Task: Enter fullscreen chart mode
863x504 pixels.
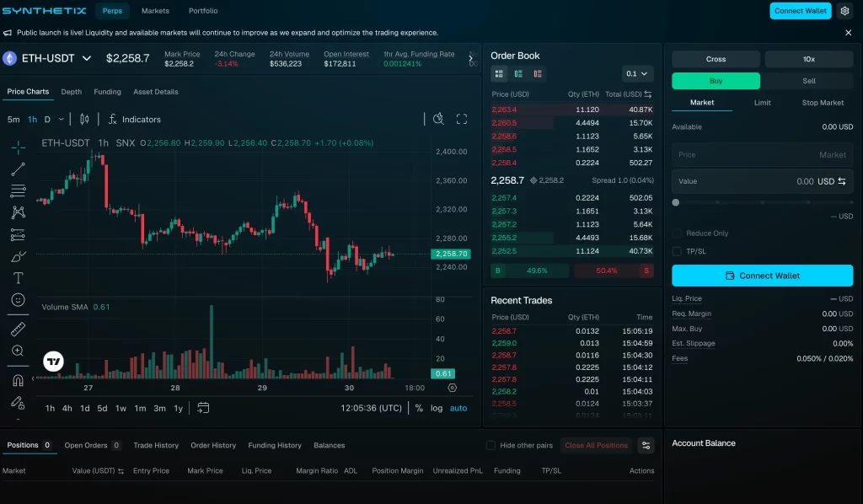Action: coord(462,119)
